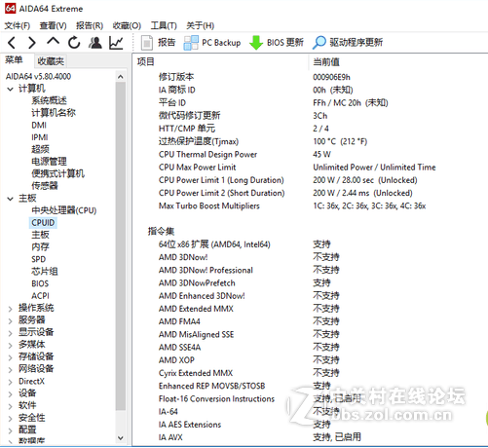Open the 报告 report tool

[158, 43]
